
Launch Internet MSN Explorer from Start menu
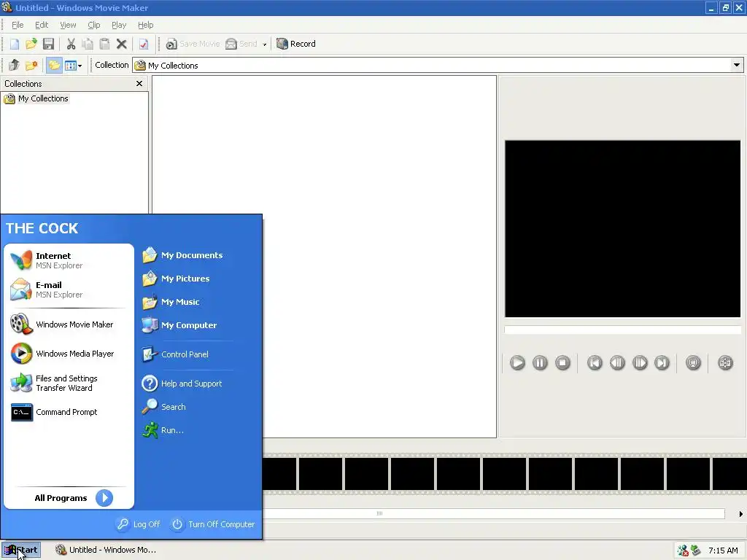click(x=69, y=260)
